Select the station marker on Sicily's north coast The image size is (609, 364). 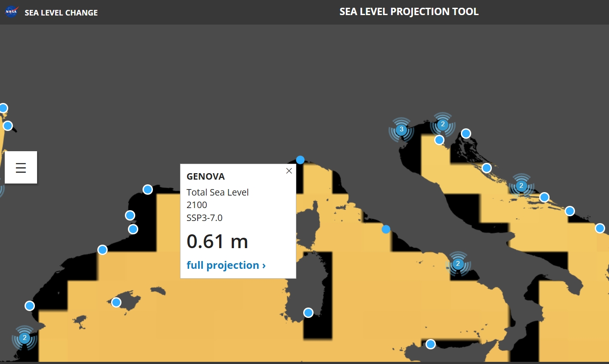click(x=431, y=344)
